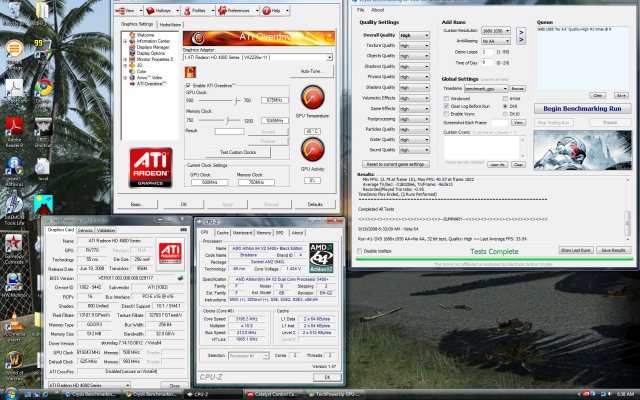Click Profiles icon in Catalyst toolbar
The width and height of the screenshot is (640, 400).
(x=187, y=11)
